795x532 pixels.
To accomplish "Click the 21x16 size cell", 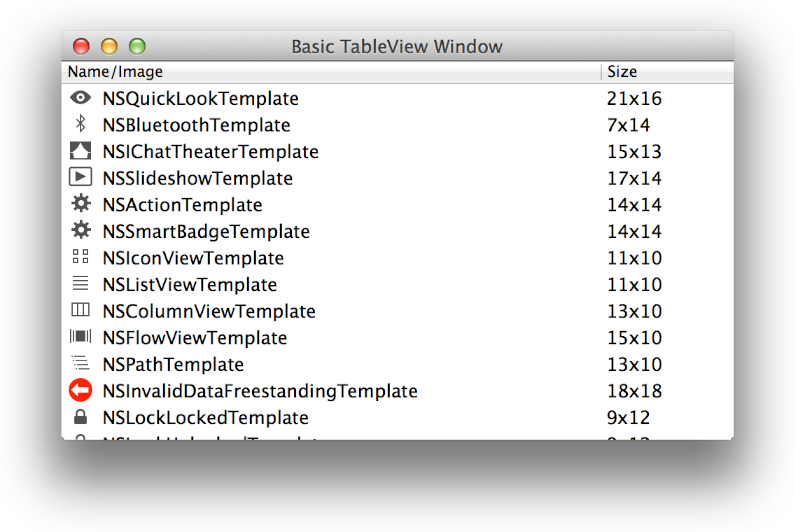I will click(634, 98).
